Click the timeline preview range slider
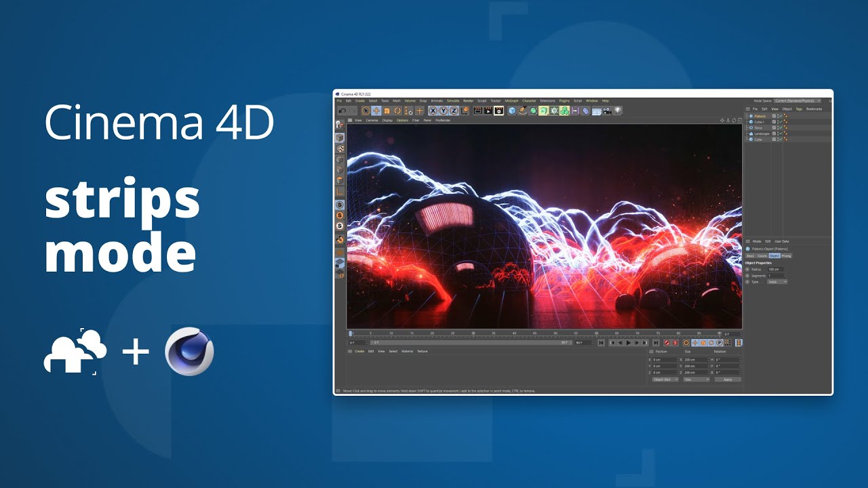868x488 pixels. click(x=471, y=343)
